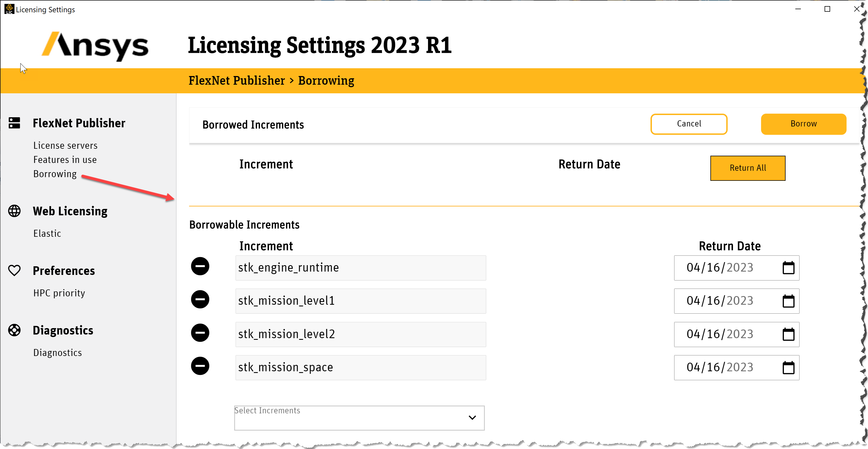Select Preferences section heading
Image resolution: width=868 pixels, height=449 pixels.
pyautogui.click(x=64, y=270)
